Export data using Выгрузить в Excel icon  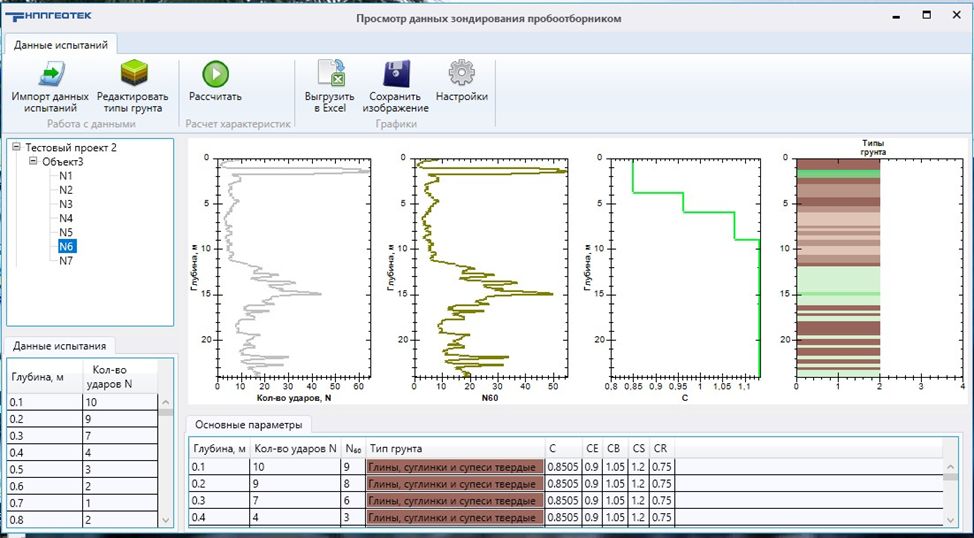(329, 75)
